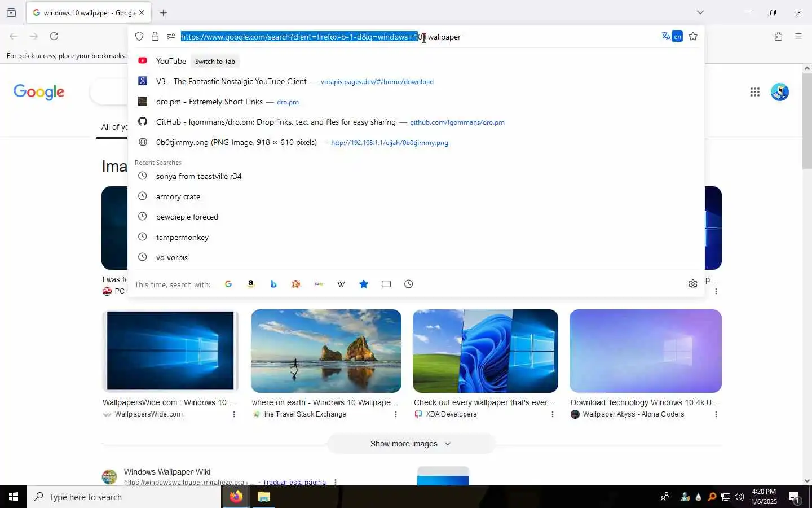Viewport: 812px width, 508px height.
Task: Click the volume speaker tray icon
Action: 739,497
